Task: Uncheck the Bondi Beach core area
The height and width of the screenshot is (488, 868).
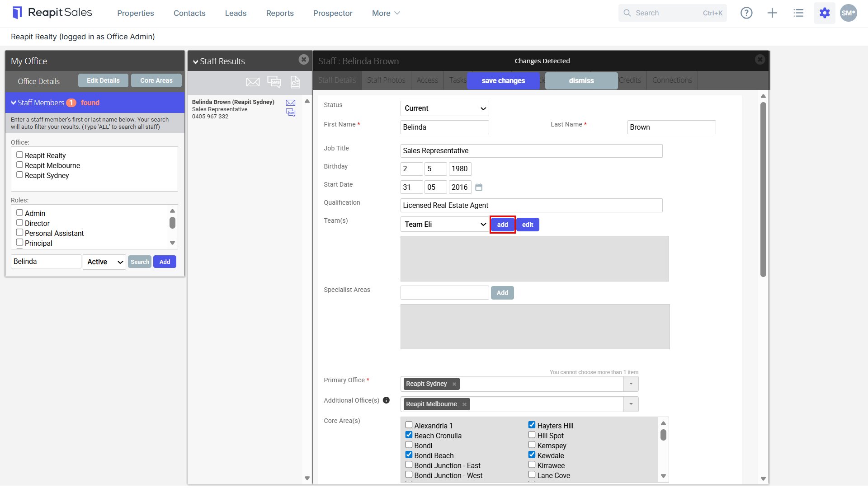Action: (409, 455)
